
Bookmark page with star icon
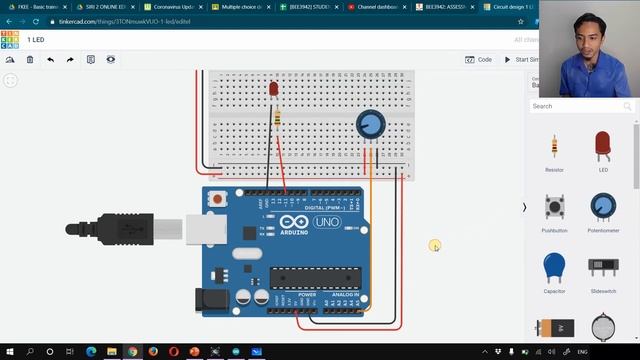click(520, 22)
